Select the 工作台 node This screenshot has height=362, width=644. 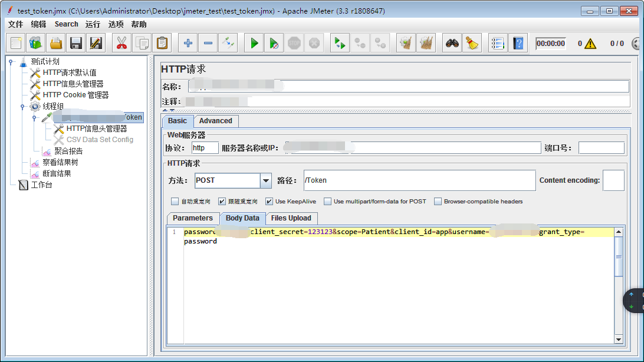click(41, 185)
